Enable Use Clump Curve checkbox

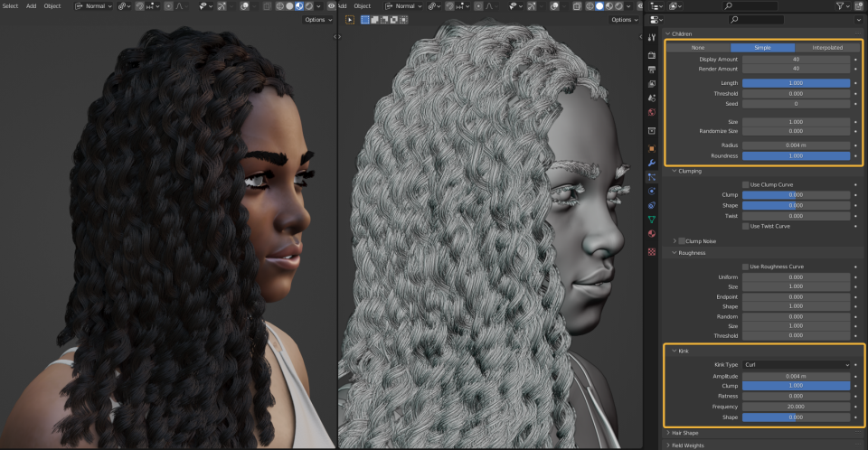pos(746,185)
